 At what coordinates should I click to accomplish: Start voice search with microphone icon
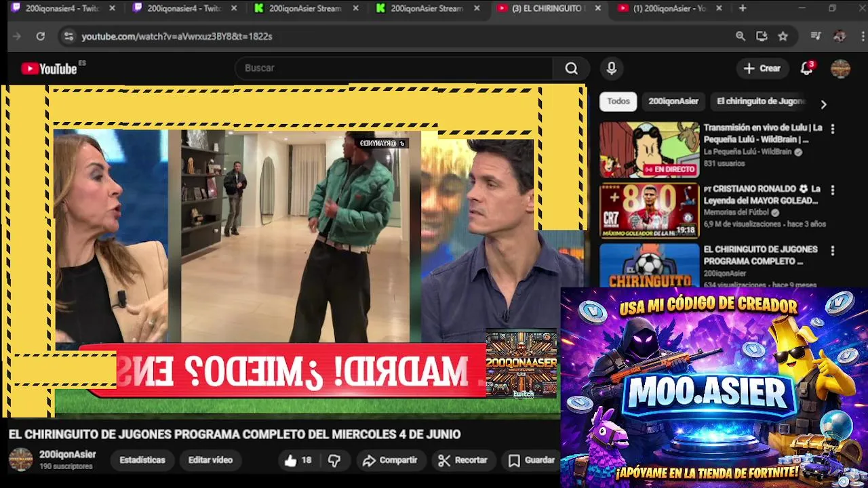[612, 68]
